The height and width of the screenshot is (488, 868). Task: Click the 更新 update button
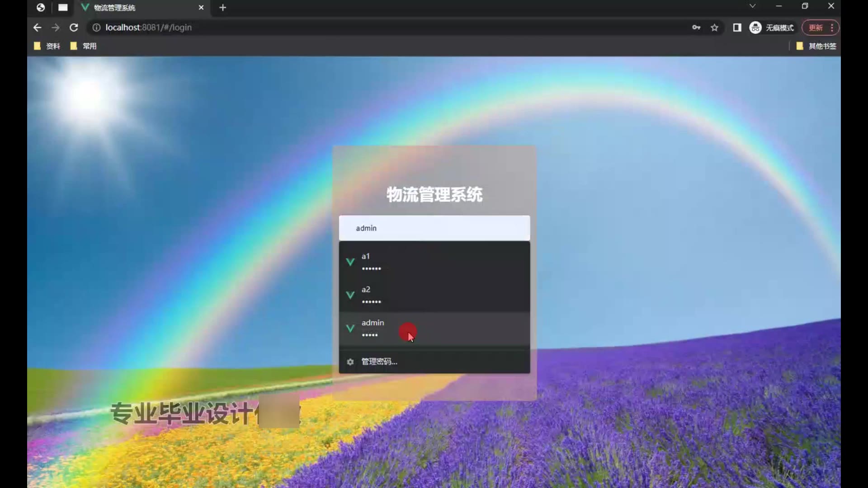[816, 28]
